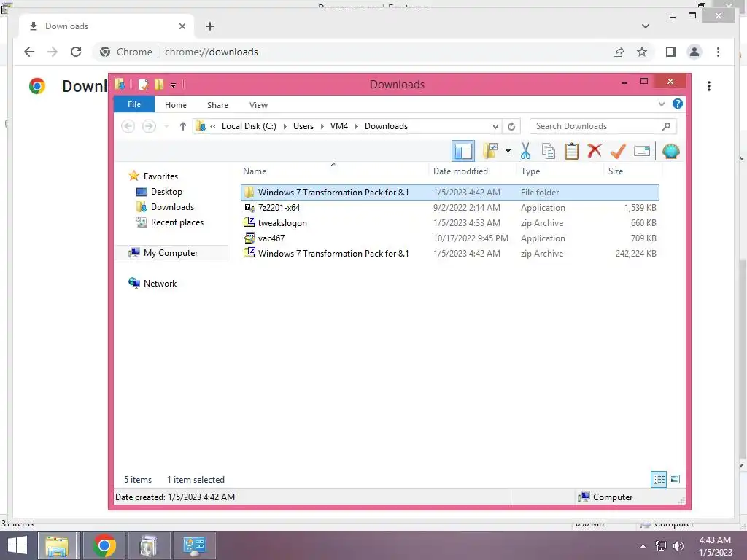Expand the Explorer ribbon chevron
Image resolution: width=747 pixels, height=560 pixels.
(x=661, y=104)
